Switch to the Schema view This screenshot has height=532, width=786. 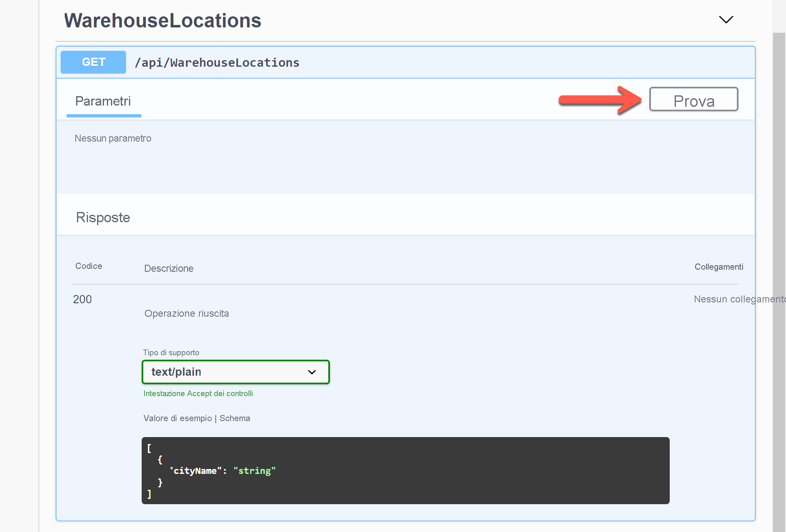235,418
